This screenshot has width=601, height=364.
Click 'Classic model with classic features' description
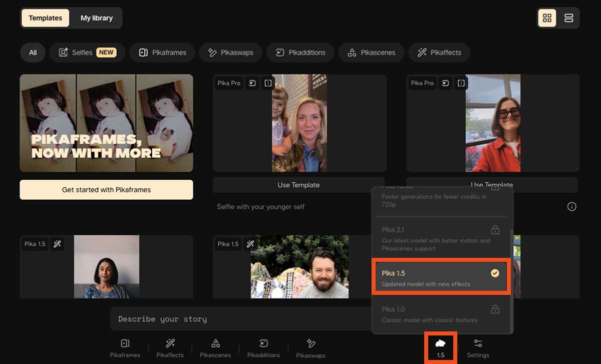[429, 320]
